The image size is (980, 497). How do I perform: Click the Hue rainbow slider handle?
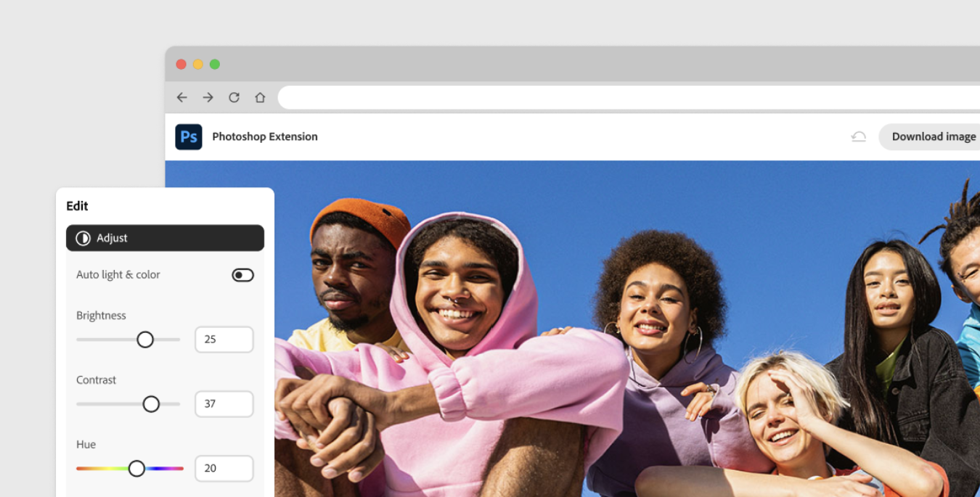[136, 469]
